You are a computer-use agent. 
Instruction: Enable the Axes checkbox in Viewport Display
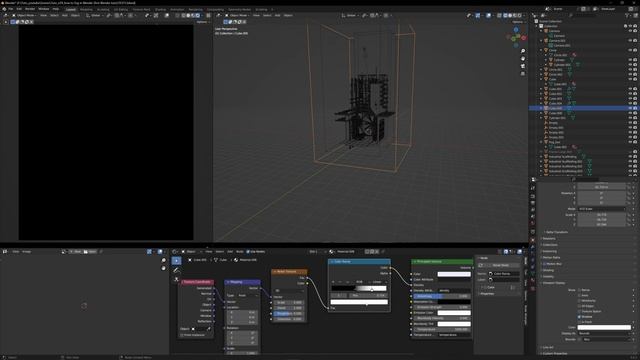point(579,296)
